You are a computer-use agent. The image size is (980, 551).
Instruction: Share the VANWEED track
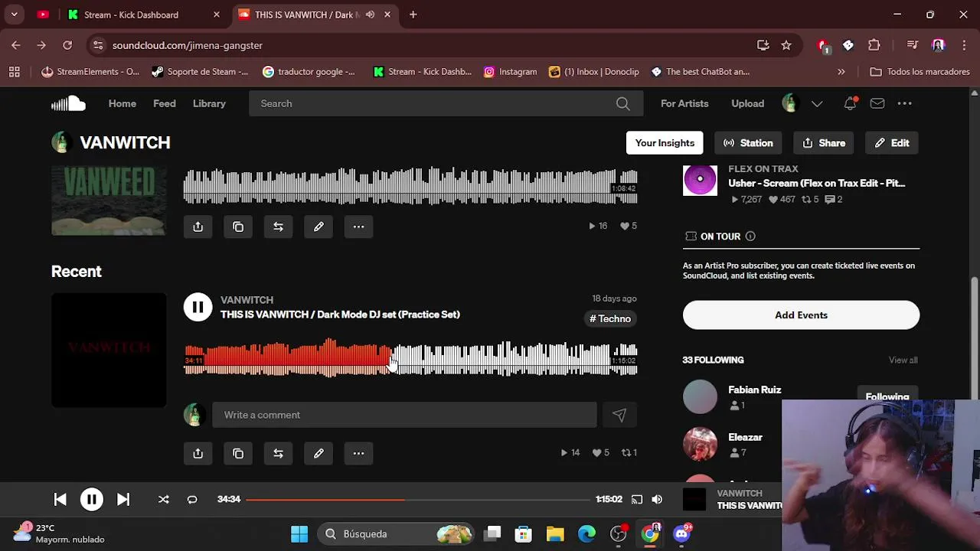point(198,227)
